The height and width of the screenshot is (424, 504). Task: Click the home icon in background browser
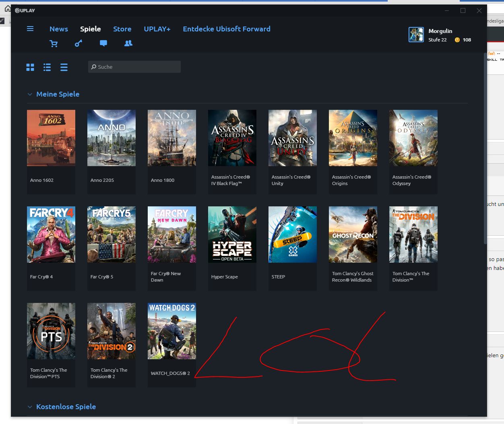point(8,8)
